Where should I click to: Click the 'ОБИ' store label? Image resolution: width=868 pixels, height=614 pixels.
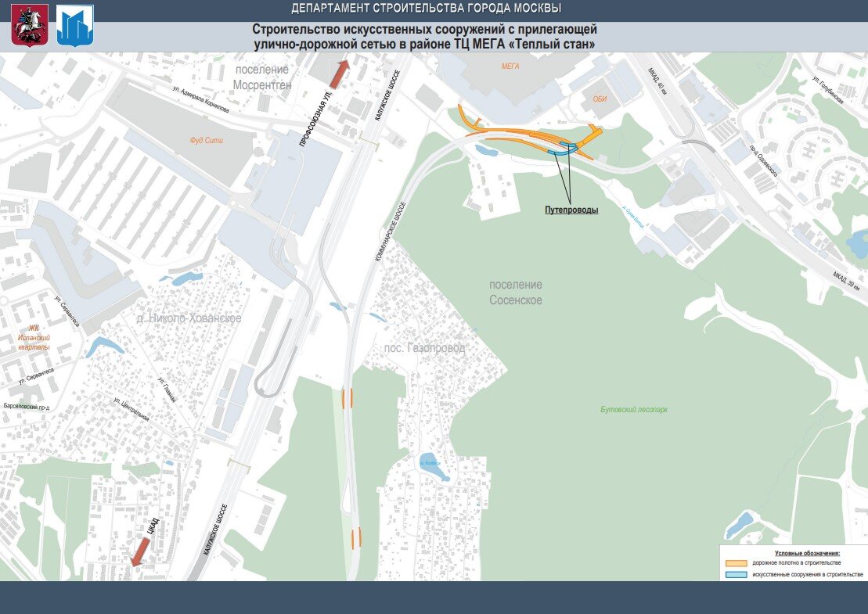click(600, 99)
